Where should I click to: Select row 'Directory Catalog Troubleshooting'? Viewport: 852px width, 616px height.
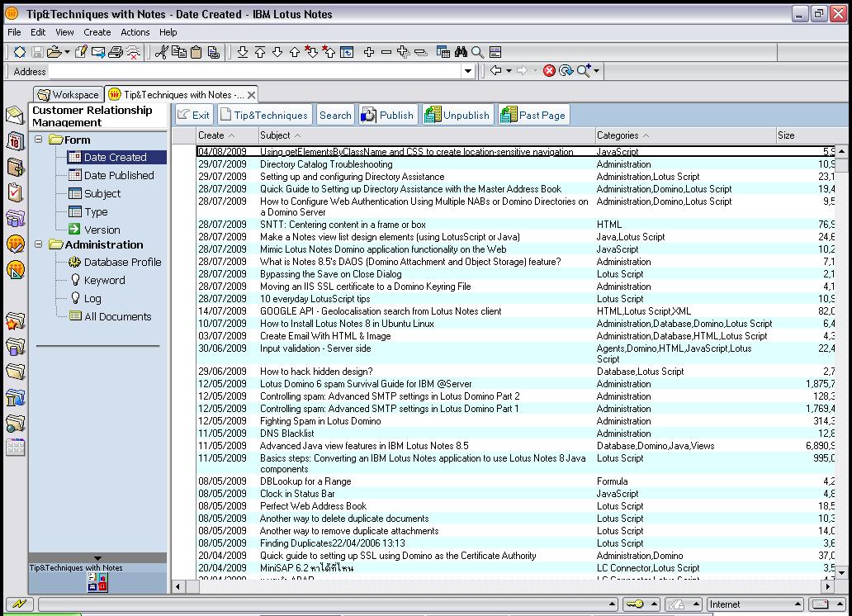(x=515, y=164)
